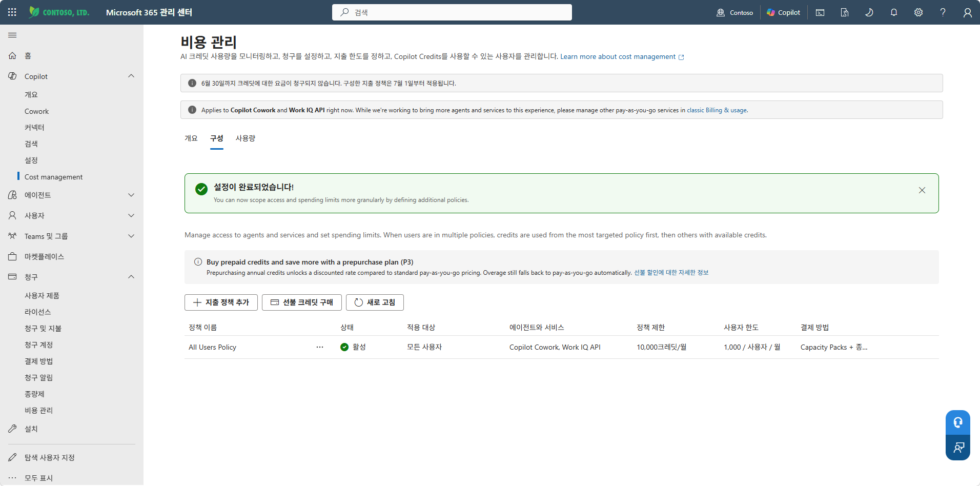980x486 pixels.
Task: Collapse the navigation hamburger menu
Action: [x=12, y=35]
